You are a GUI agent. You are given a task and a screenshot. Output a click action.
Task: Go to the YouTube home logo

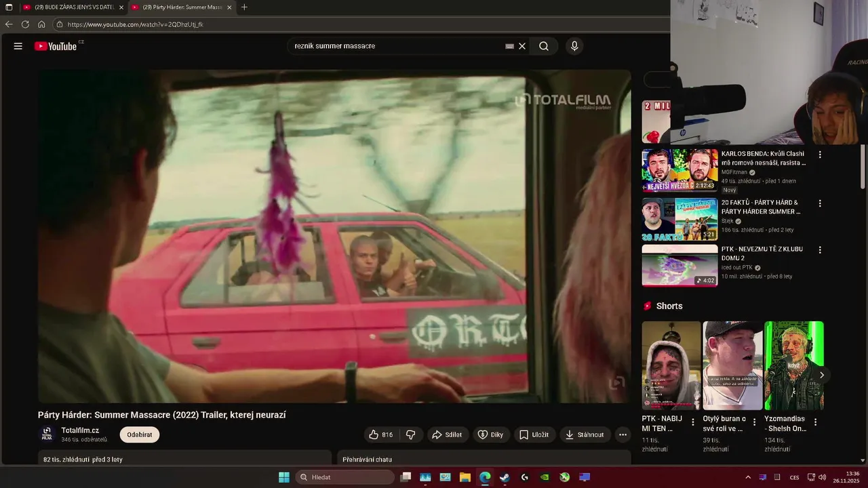pyautogui.click(x=56, y=46)
